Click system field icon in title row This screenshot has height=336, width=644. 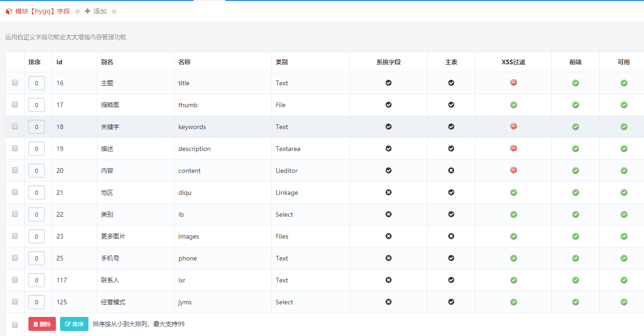pyautogui.click(x=388, y=82)
